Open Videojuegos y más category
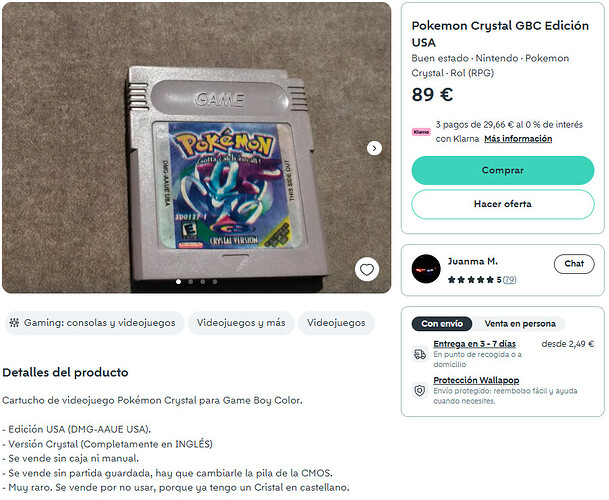The height and width of the screenshot is (500, 609). [x=241, y=323]
